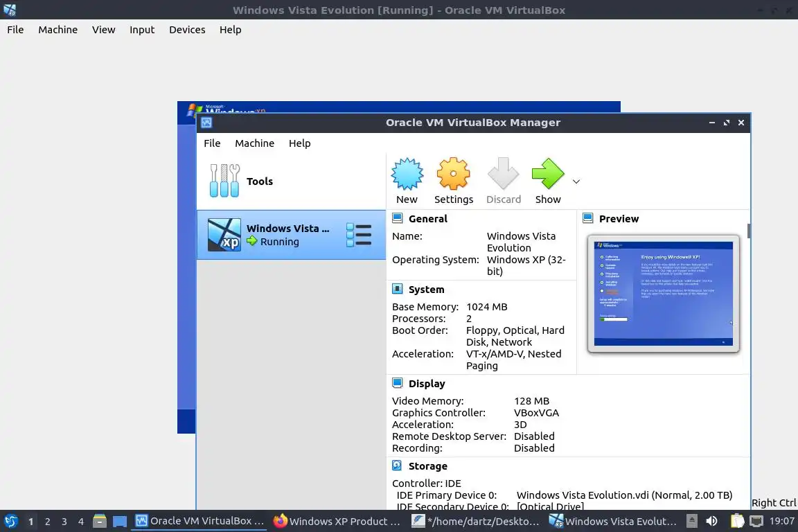Click the Show green arrow icon
The image size is (798, 532).
click(x=548, y=174)
